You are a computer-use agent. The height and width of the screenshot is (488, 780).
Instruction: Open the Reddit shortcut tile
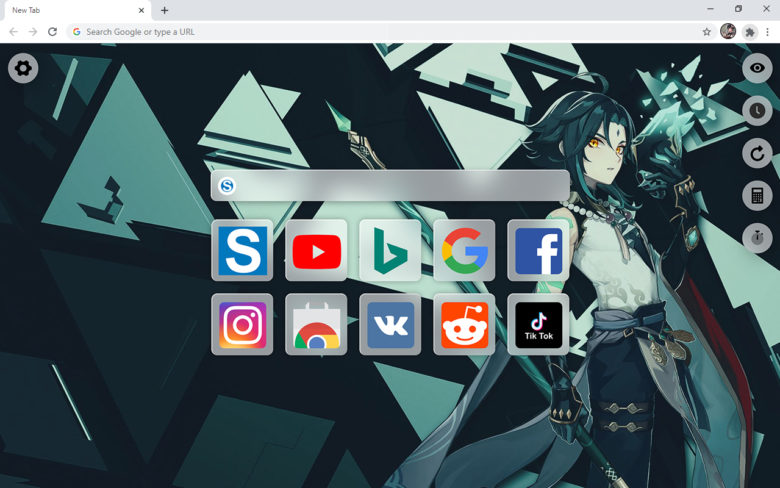click(464, 324)
